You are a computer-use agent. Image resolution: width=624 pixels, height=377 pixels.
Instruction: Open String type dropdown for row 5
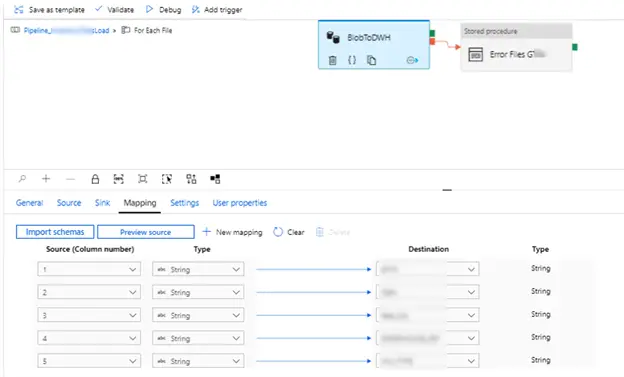198,361
